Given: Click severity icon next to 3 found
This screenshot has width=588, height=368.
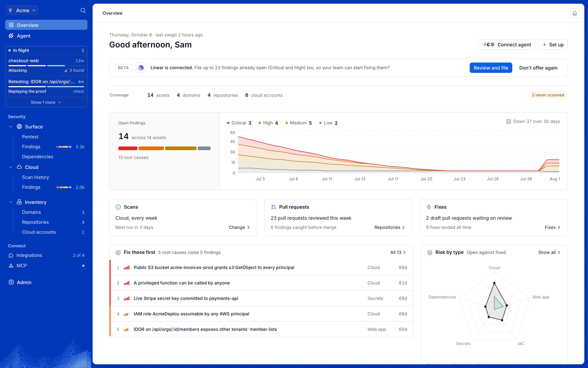Looking at the screenshot, I should (x=66, y=70).
